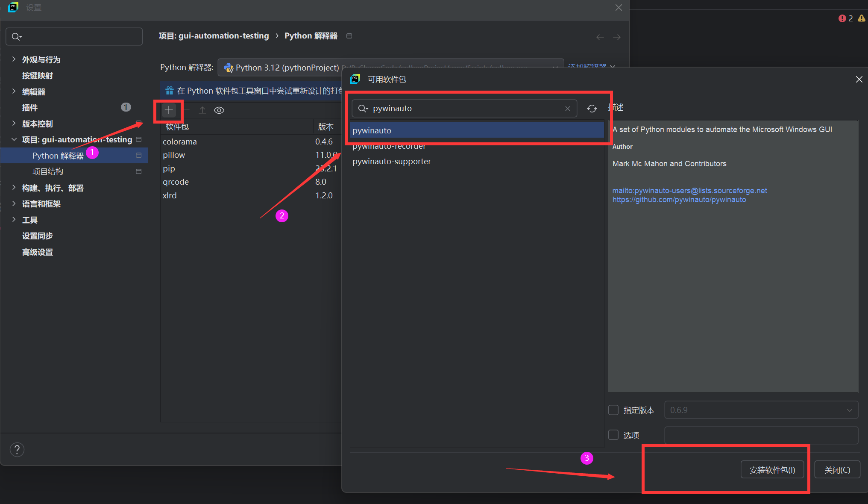
Task: Click the 项目: gui-automation-testing breadcrumb
Action: click(x=214, y=36)
